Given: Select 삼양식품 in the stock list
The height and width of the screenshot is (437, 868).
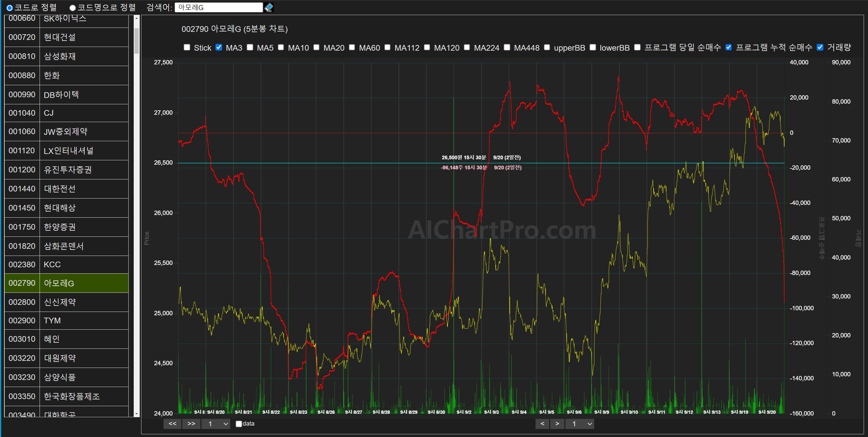Looking at the screenshot, I should point(66,377).
